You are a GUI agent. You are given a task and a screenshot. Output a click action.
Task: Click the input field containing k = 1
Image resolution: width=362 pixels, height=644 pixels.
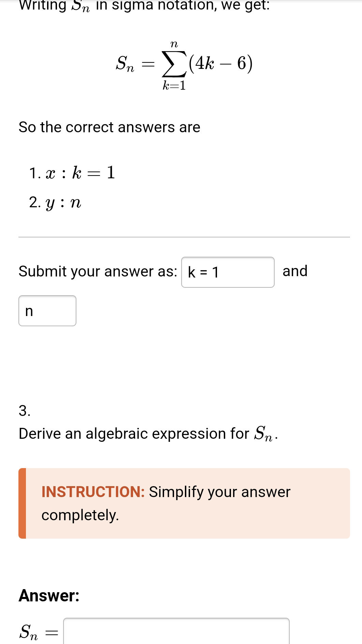(228, 272)
